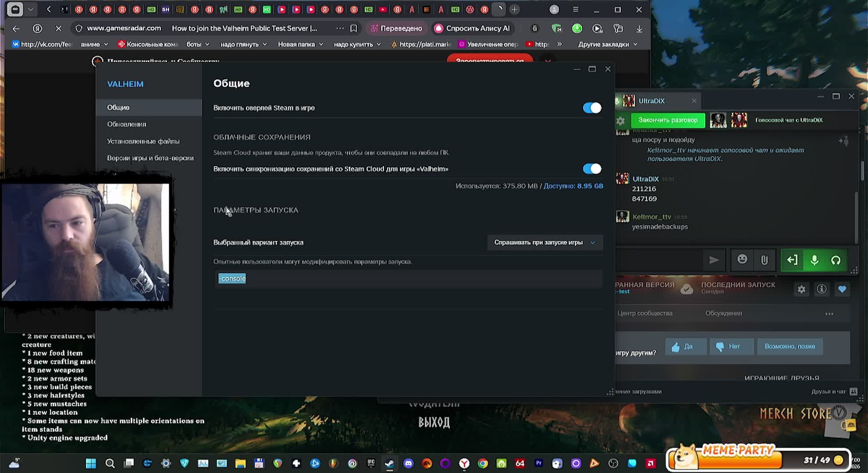
Task: Click Закончить разговор button
Action: click(x=668, y=120)
